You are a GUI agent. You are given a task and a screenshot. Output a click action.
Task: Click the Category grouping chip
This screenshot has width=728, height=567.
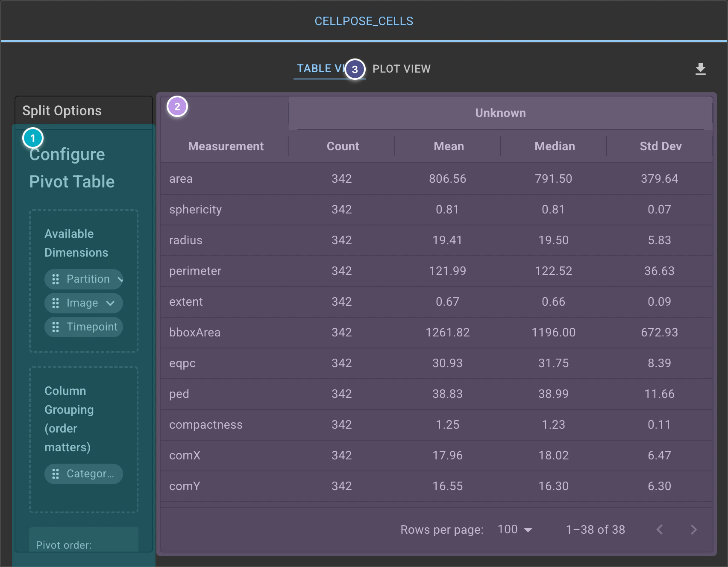tap(84, 474)
